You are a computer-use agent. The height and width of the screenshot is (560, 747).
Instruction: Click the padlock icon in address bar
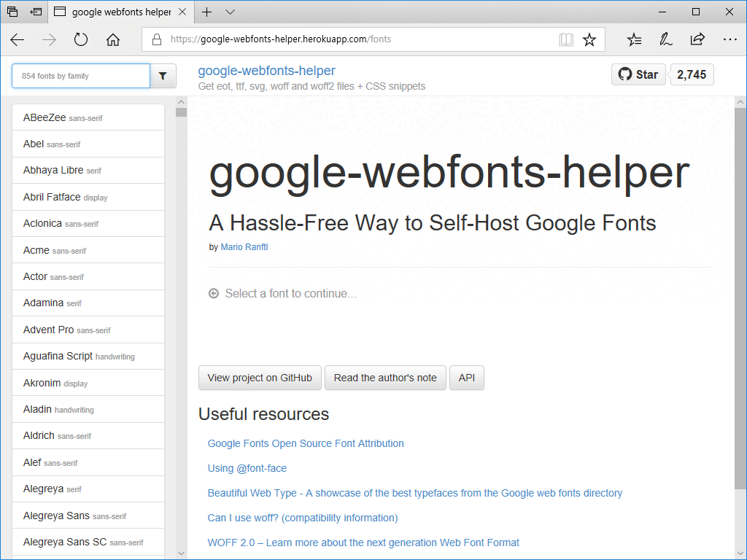(157, 39)
